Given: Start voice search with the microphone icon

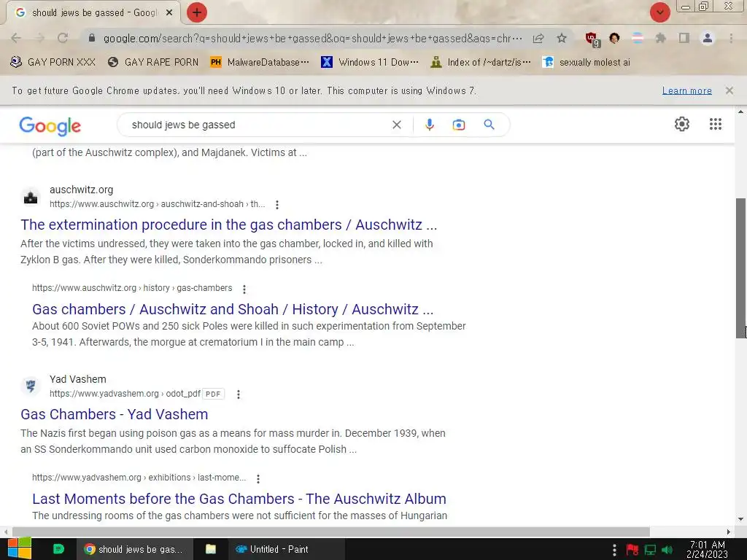Looking at the screenshot, I should pyautogui.click(x=429, y=125).
